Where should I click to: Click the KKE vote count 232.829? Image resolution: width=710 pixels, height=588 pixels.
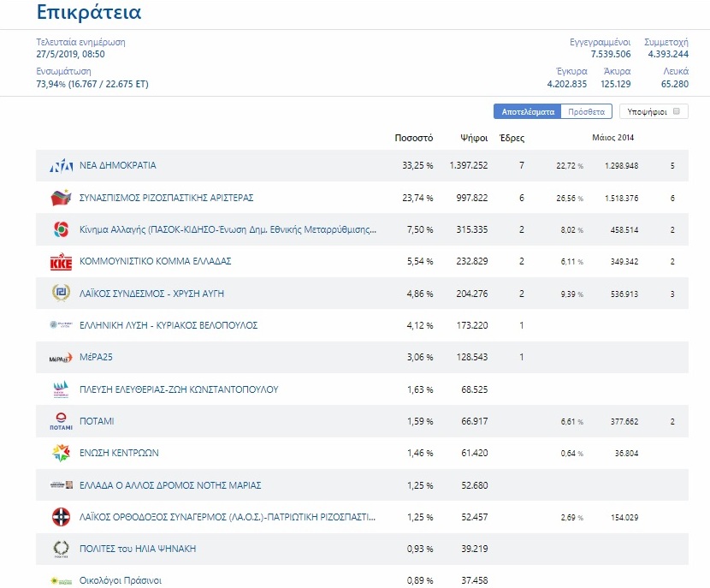click(472, 261)
